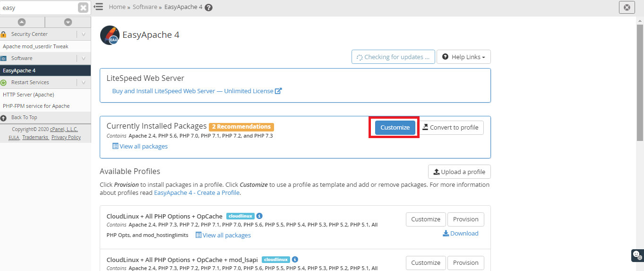Provision CloudLinux All PHP Options OpCache profile
644x271 pixels.
[466, 219]
